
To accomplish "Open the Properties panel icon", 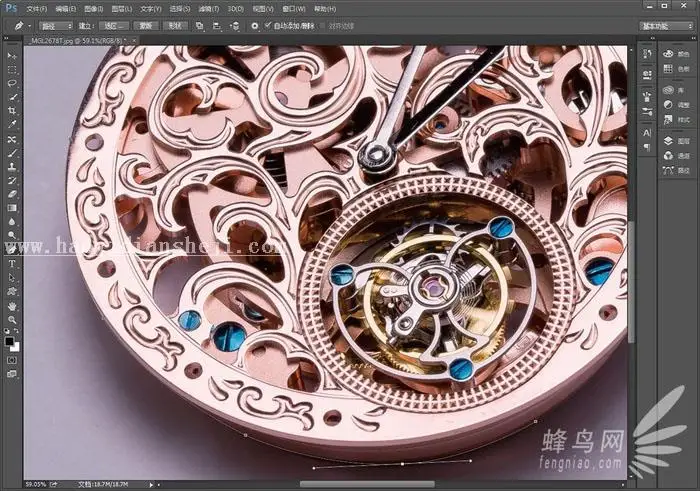I will 647,75.
